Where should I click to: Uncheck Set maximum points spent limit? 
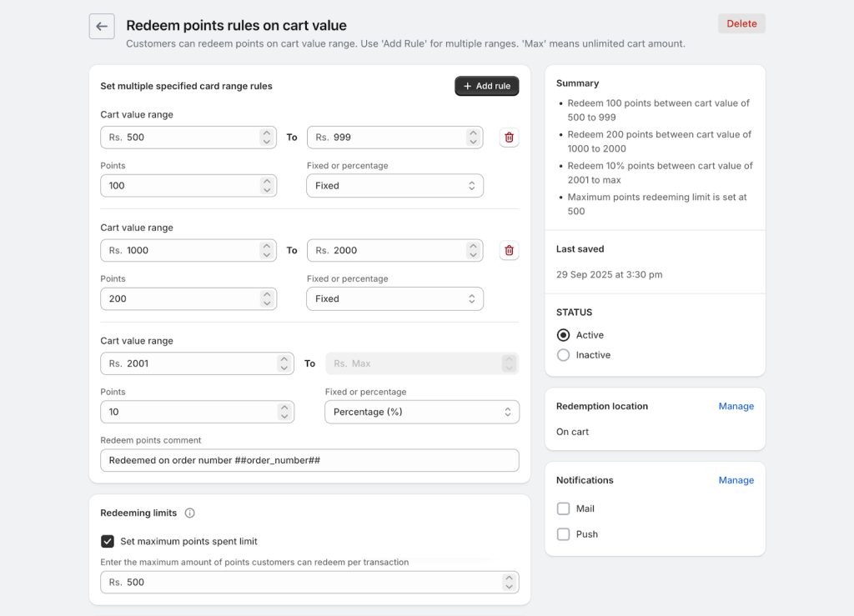(108, 542)
